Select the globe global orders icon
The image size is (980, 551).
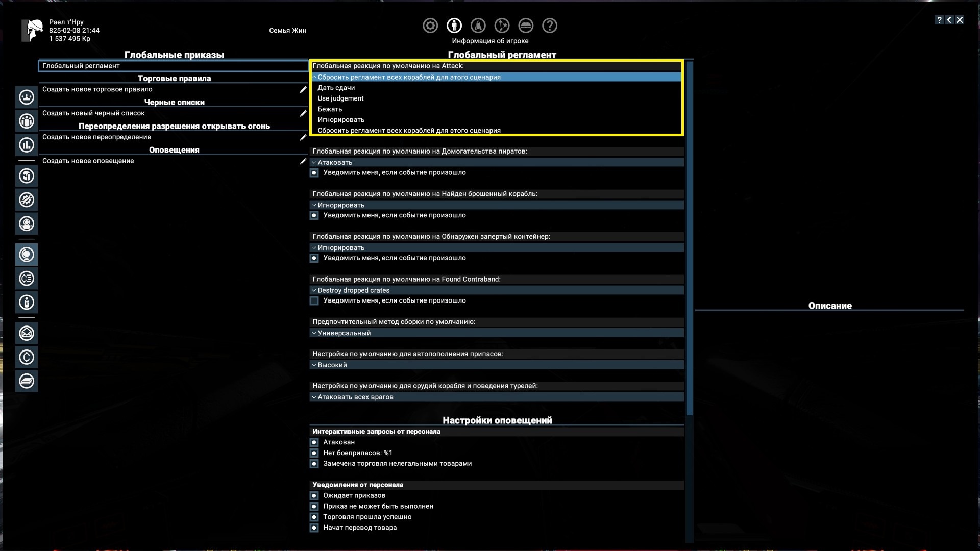(x=27, y=255)
